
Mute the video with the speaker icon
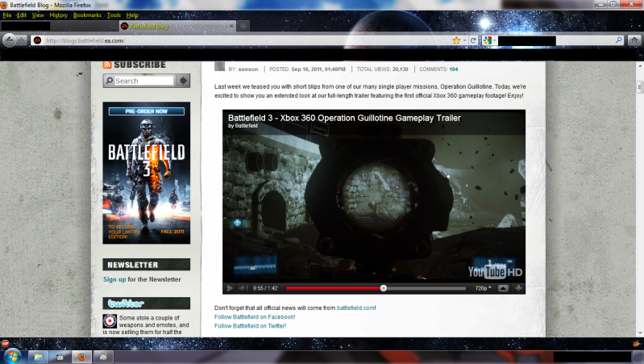(243, 288)
